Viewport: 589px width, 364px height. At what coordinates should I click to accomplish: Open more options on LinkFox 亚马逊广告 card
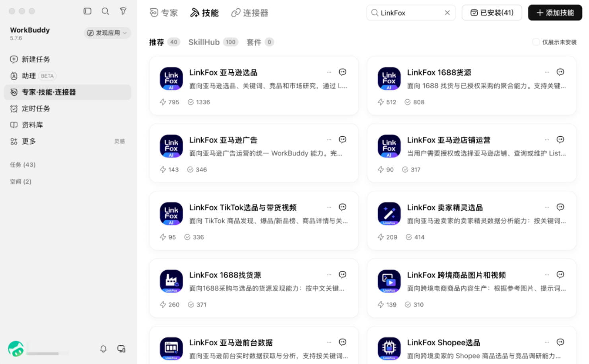(329, 139)
